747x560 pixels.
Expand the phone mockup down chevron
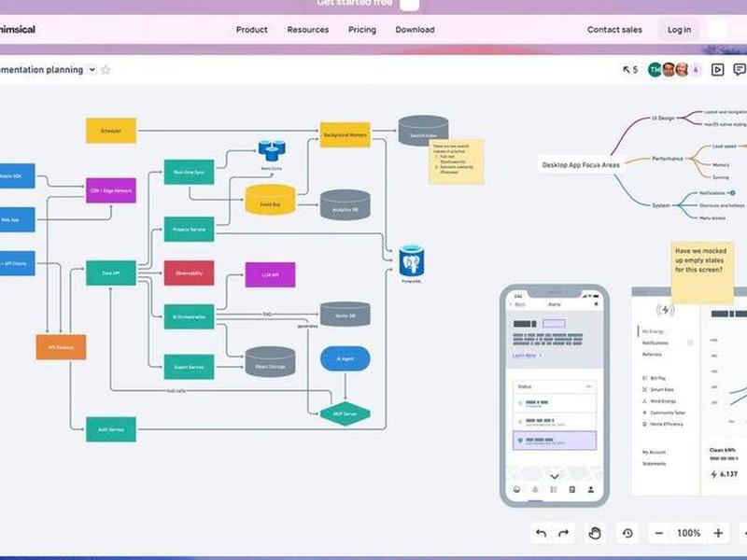(x=555, y=476)
